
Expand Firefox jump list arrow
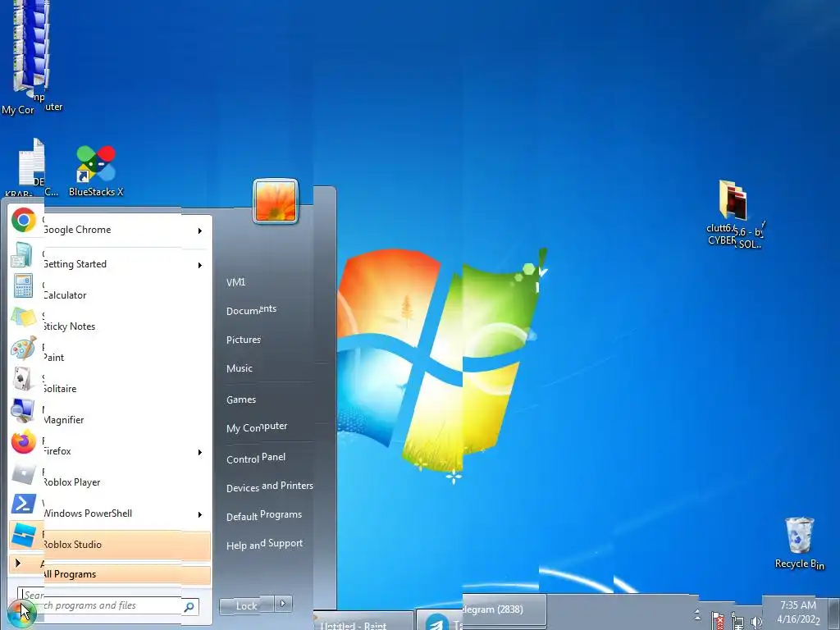point(200,453)
